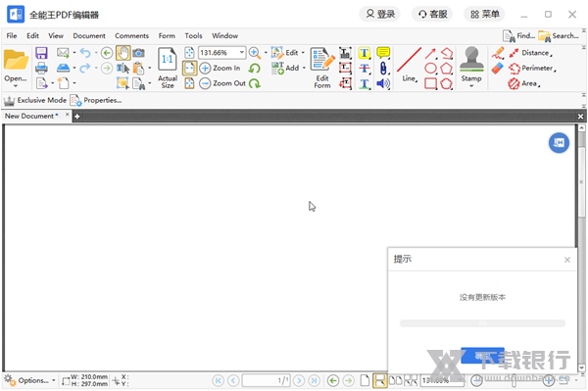Expand the Edit content dropdown
The height and width of the screenshot is (391, 588).
[303, 53]
